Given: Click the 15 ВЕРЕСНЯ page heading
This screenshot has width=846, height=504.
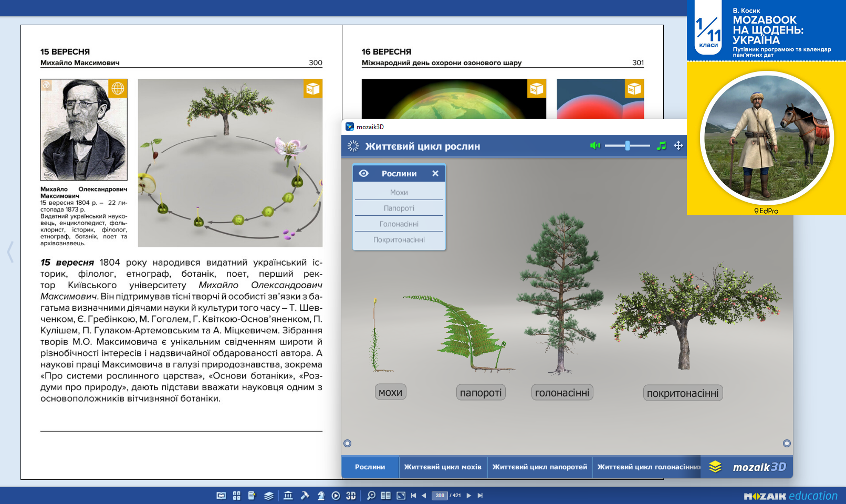Looking at the screenshot, I should point(65,51).
